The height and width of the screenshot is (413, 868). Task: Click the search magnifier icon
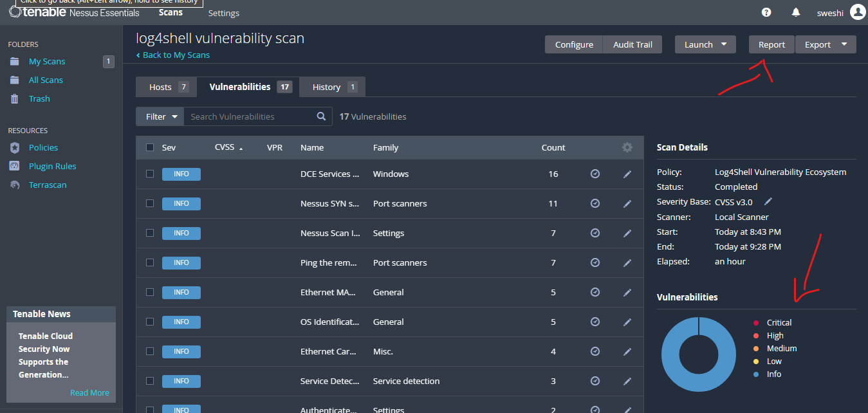click(322, 116)
